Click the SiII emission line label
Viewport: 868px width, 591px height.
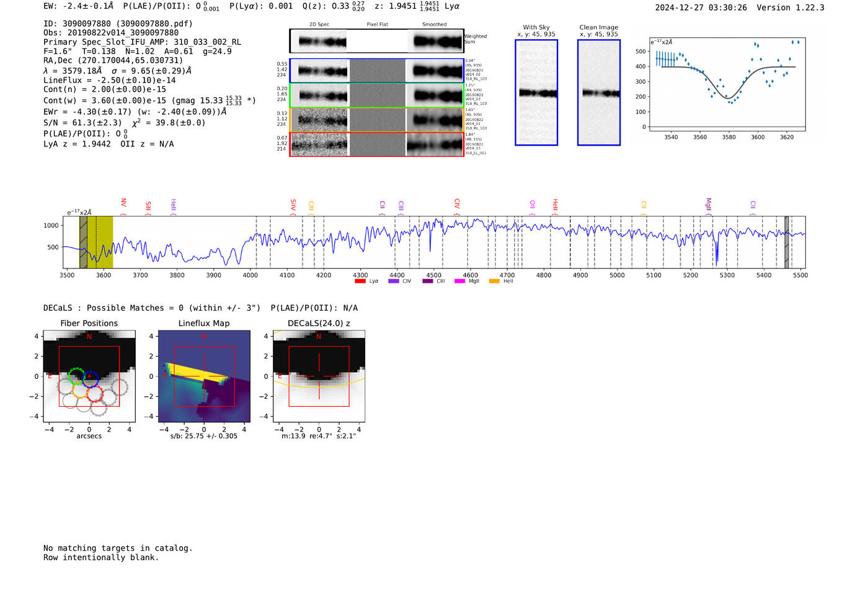[148, 206]
